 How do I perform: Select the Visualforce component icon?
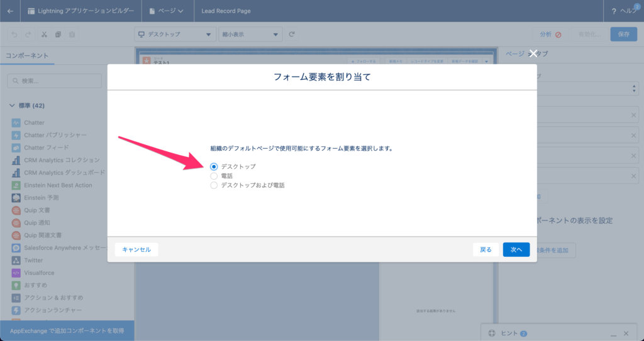coord(16,273)
